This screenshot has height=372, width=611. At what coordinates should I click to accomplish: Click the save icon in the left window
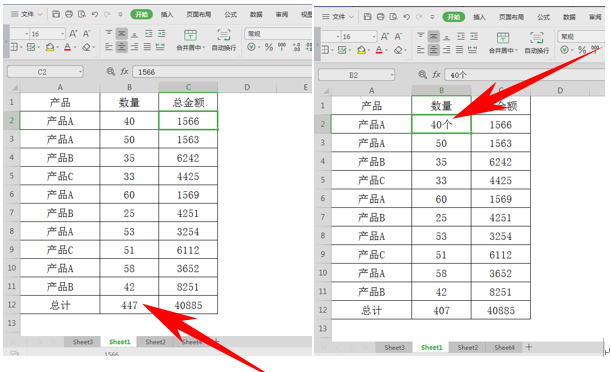click(x=56, y=14)
